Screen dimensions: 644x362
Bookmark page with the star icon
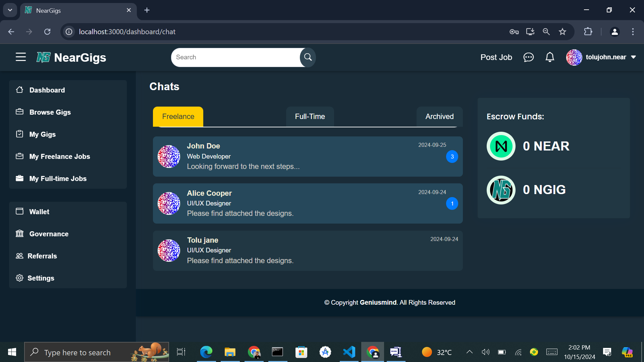click(x=562, y=32)
